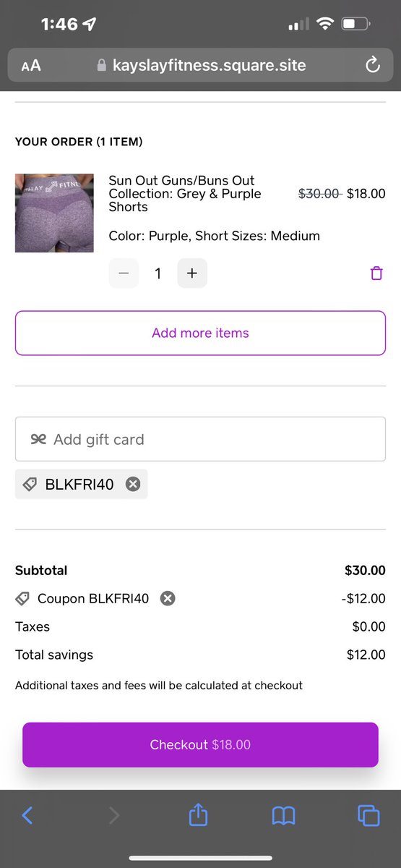Image resolution: width=401 pixels, height=868 pixels.
Task: Open the Safari share sheet icon
Action: pyautogui.click(x=198, y=815)
